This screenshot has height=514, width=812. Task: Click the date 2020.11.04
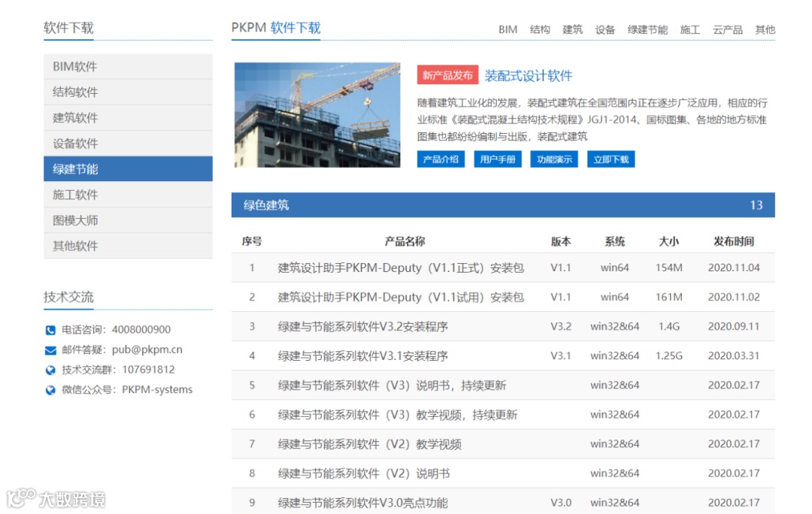tap(734, 268)
